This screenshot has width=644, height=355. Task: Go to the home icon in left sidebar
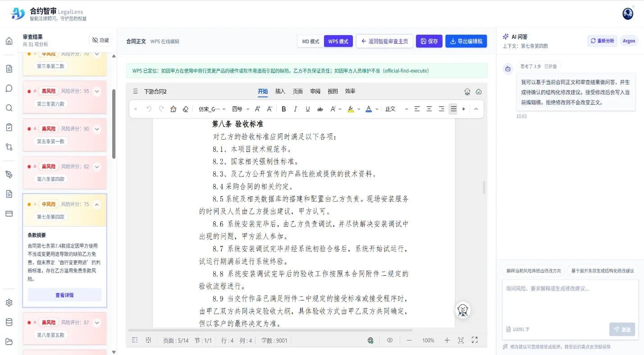[x=9, y=41]
